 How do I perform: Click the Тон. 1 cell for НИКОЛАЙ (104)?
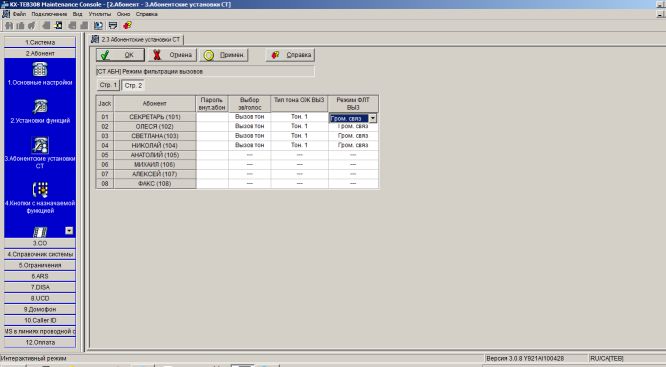(x=299, y=145)
